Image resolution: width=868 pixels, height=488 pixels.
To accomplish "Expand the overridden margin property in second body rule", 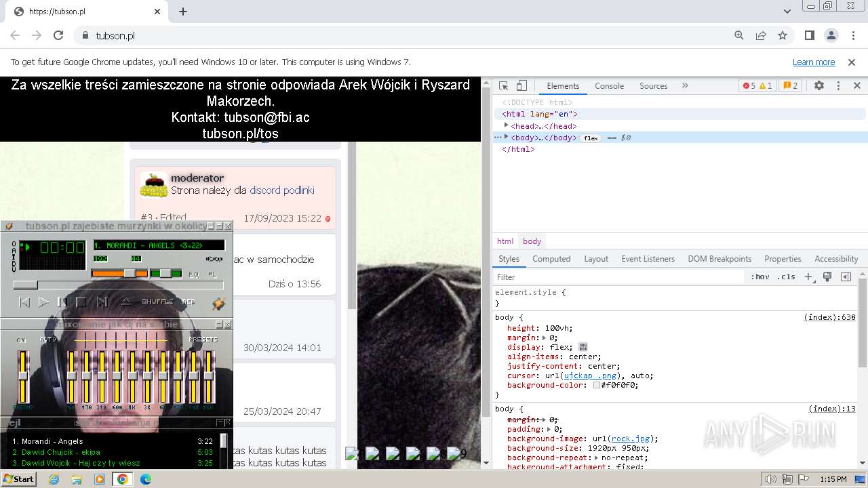I will pyautogui.click(x=544, y=420).
